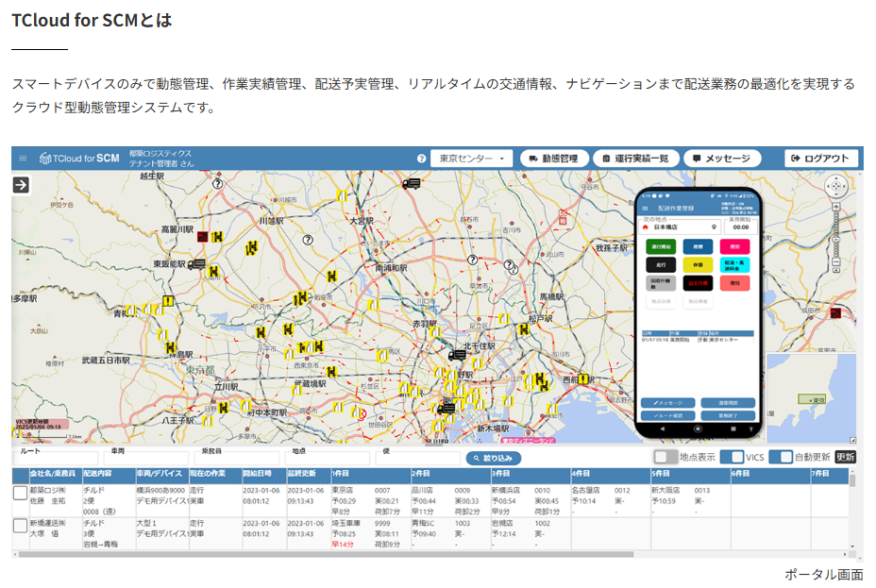Click the truck icon near 東飯能駅
This screenshot has width=876, height=588.
click(196, 265)
